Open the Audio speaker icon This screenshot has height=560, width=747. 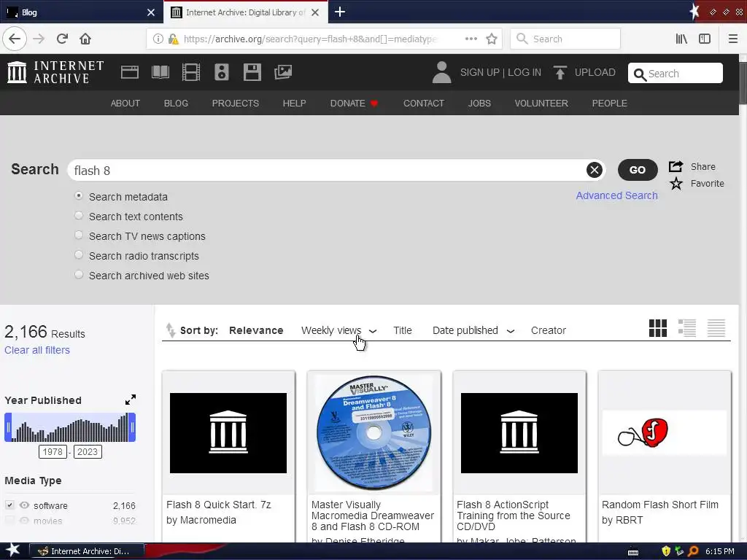pos(222,72)
